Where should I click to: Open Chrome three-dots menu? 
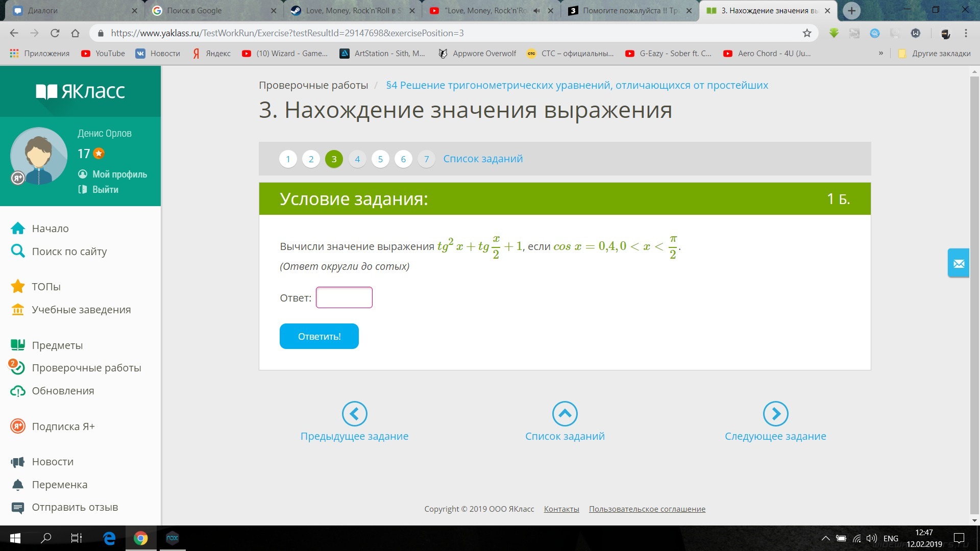pos(966,33)
